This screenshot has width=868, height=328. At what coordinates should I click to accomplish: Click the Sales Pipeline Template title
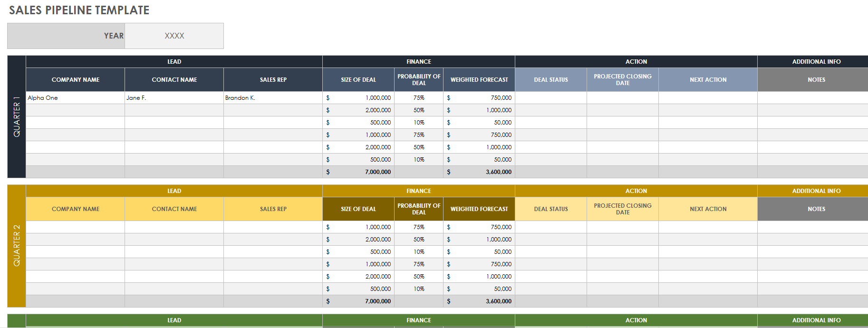[x=79, y=10]
